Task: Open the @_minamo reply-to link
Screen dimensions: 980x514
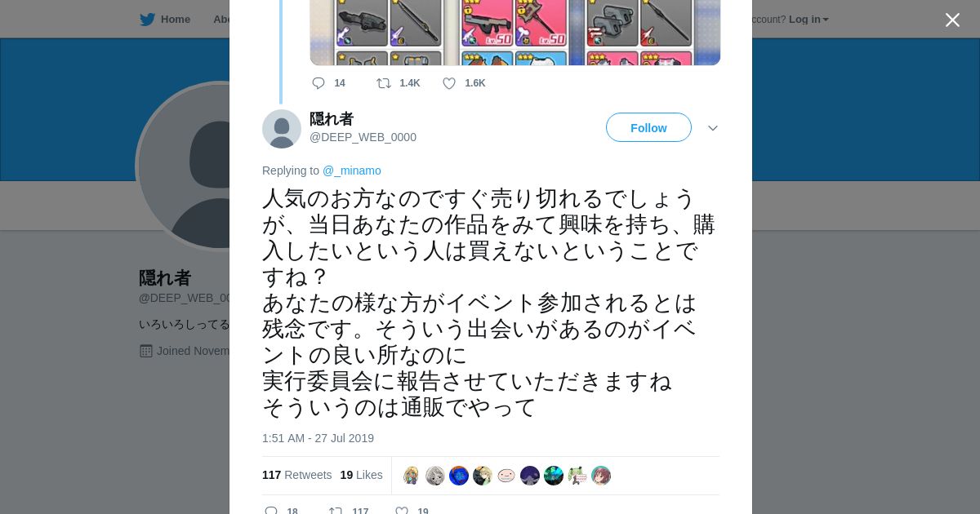Action: 351,171
